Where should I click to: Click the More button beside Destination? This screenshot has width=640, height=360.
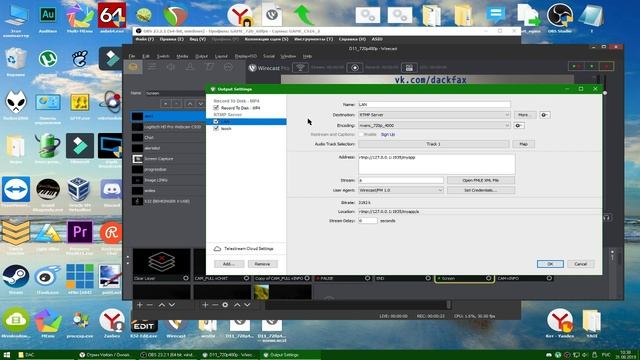pos(524,115)
